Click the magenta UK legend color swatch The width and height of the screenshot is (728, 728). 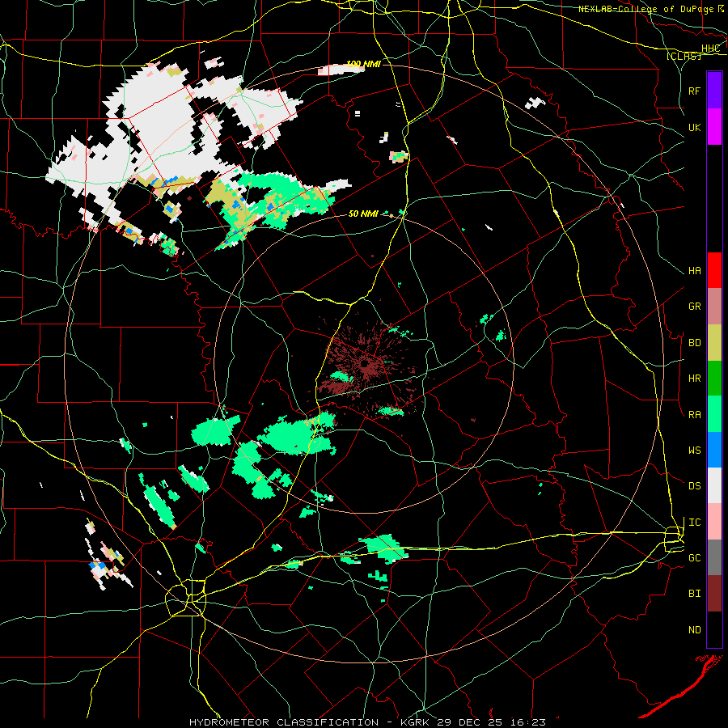(x=714, y=127)
